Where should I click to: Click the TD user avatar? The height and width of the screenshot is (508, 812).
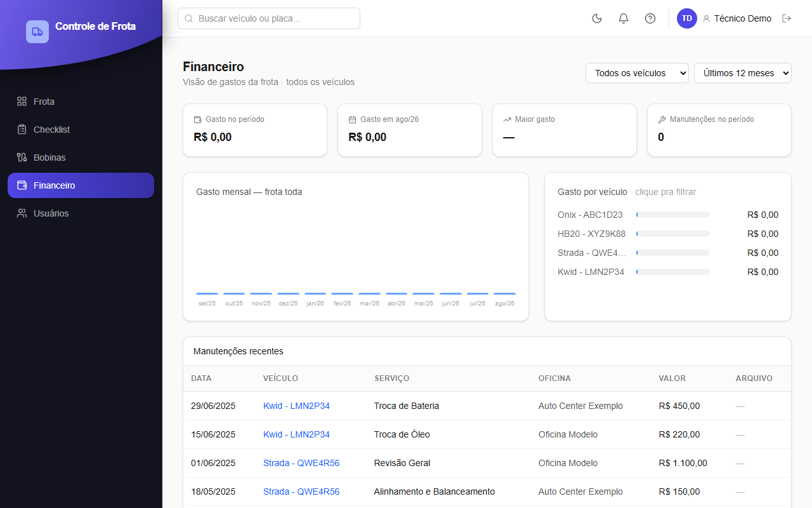click(x=687, y=18)
